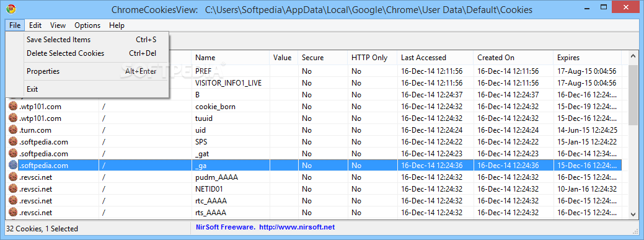Click the Last Accessed time in the _gat row

click(431, 154)
